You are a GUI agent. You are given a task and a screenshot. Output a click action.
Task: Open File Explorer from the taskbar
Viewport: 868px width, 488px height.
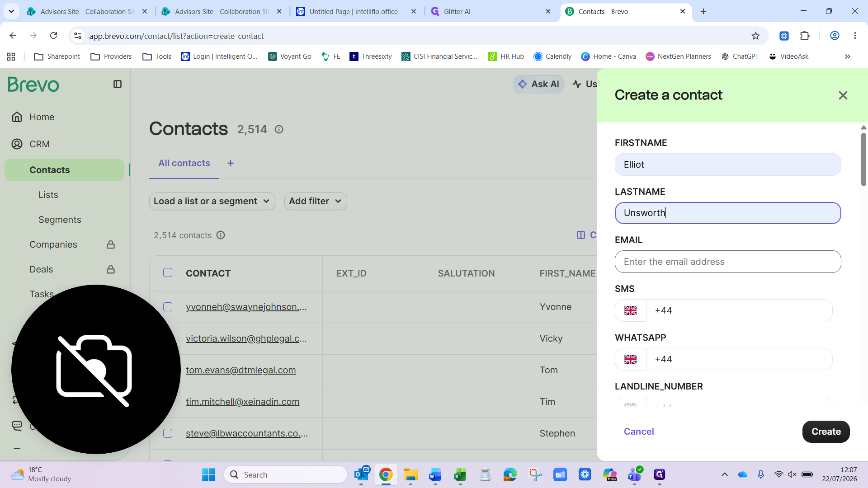coord(410,474)
